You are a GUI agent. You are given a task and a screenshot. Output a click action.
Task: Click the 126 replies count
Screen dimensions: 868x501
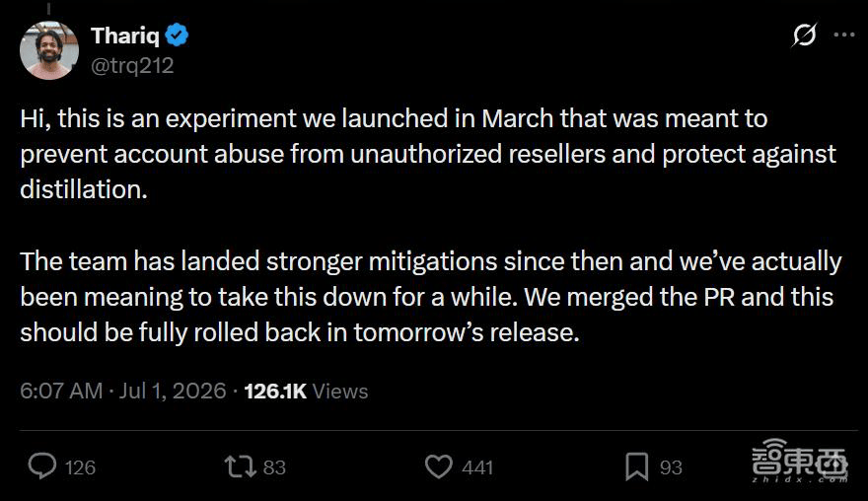[80, 467]
